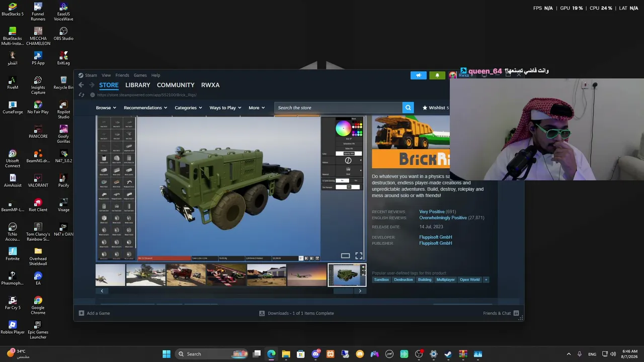Open the Wishlist link

435,108
